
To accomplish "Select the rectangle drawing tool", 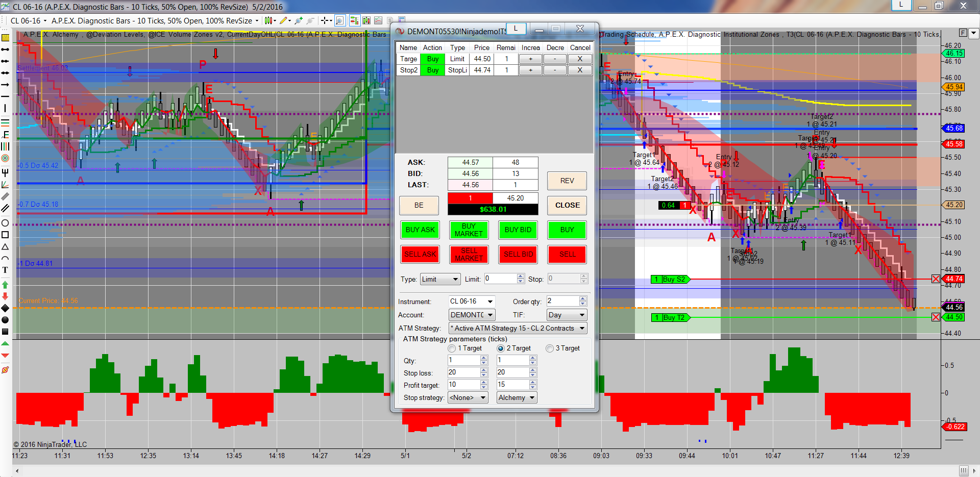I will click(x=5, y=235).
